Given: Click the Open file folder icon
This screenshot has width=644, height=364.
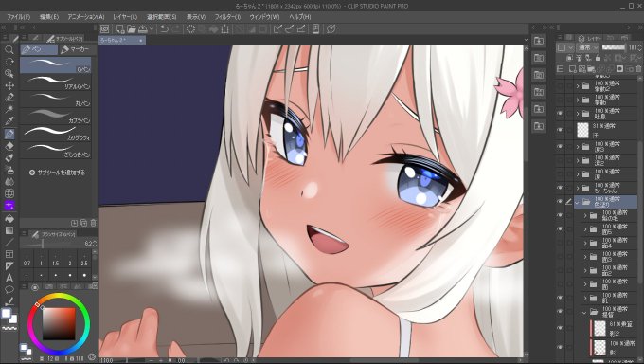Looking at the screenshot, I should point(132,28).
